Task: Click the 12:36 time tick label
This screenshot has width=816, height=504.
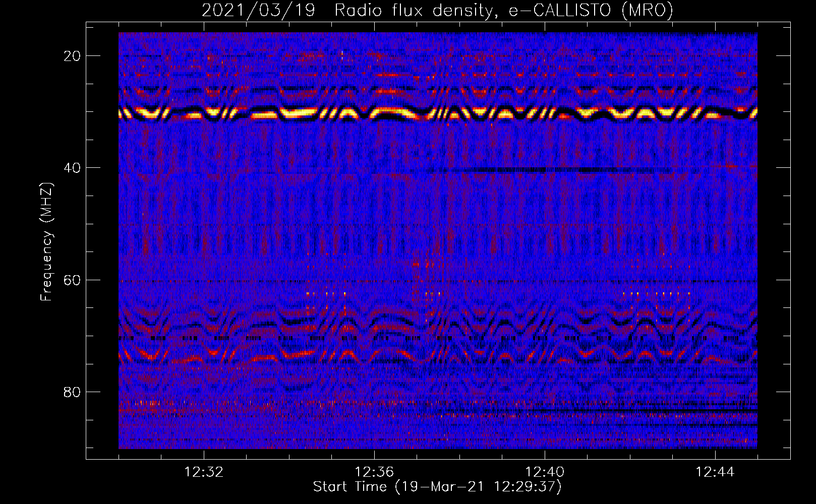Action: pos(374,472)
